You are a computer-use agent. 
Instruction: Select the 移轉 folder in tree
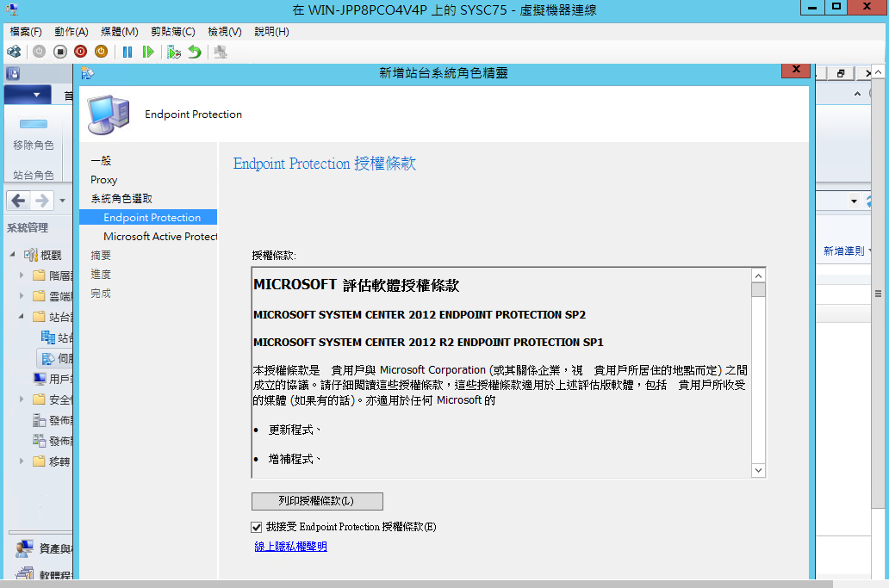[39, 461]
